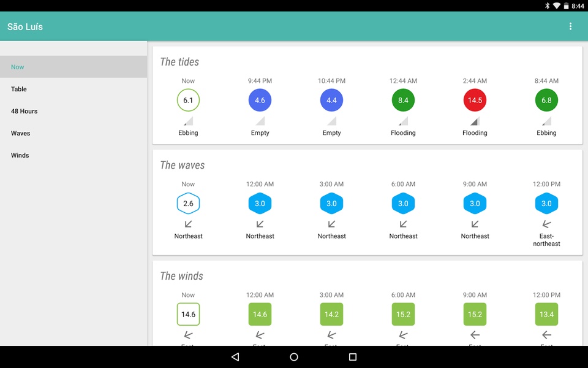Tap the 12:00 PM wave hexagon
The width and height of the screenshot is (588, 368).
pos(546,204)
